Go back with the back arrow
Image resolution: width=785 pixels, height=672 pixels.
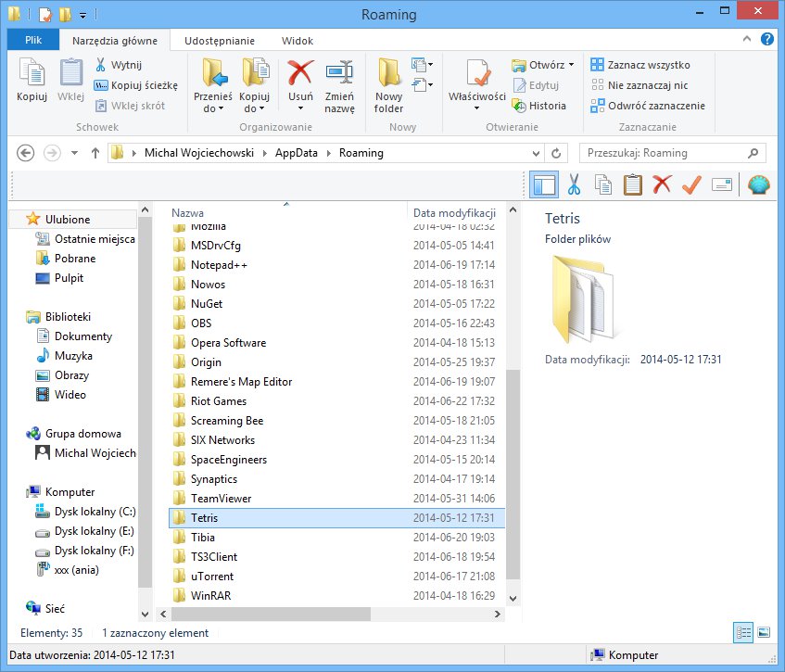(x=26, y=153)
